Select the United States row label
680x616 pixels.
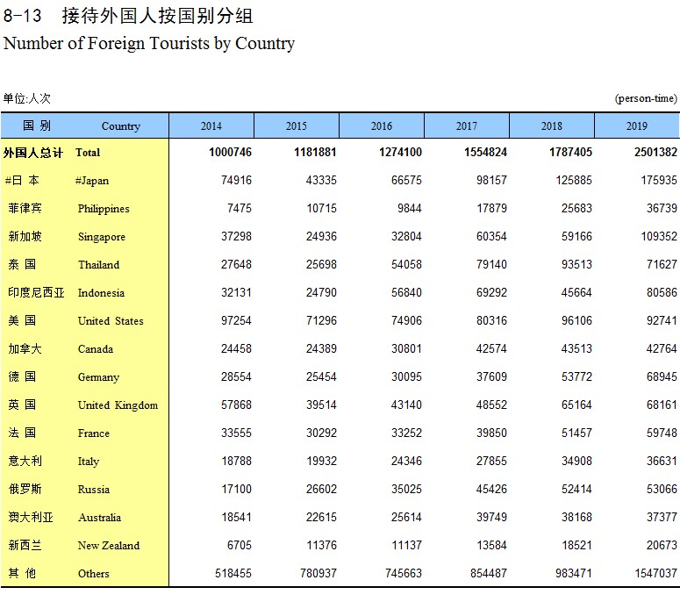(x=111, y=321)
